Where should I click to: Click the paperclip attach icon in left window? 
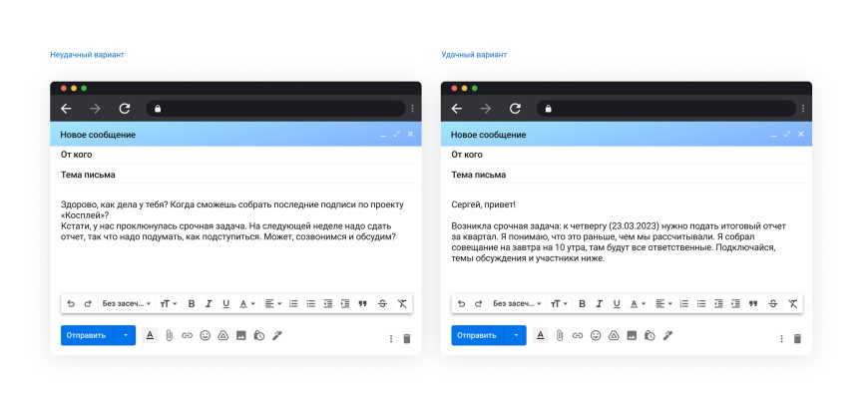pyautogui.click(x=170, y=336)
